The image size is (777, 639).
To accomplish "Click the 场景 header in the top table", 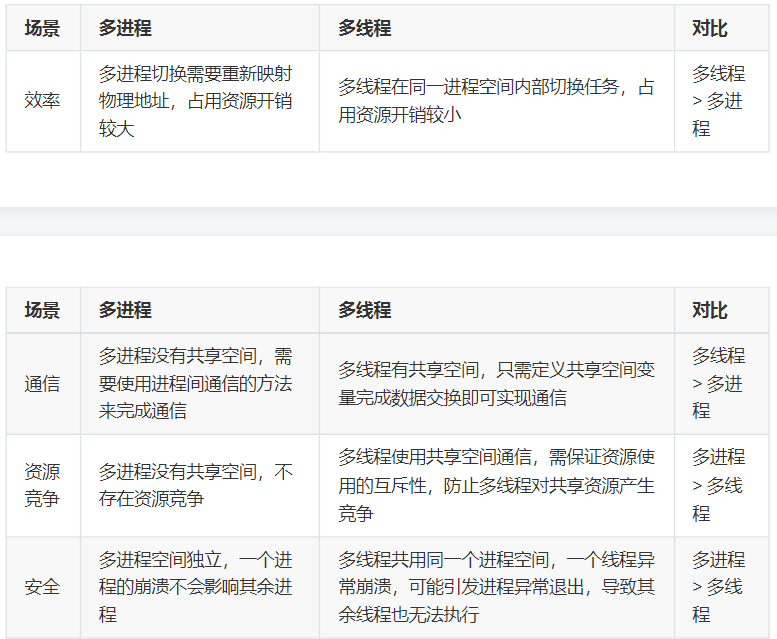I will pyautogui.click(x=43, y=28).
